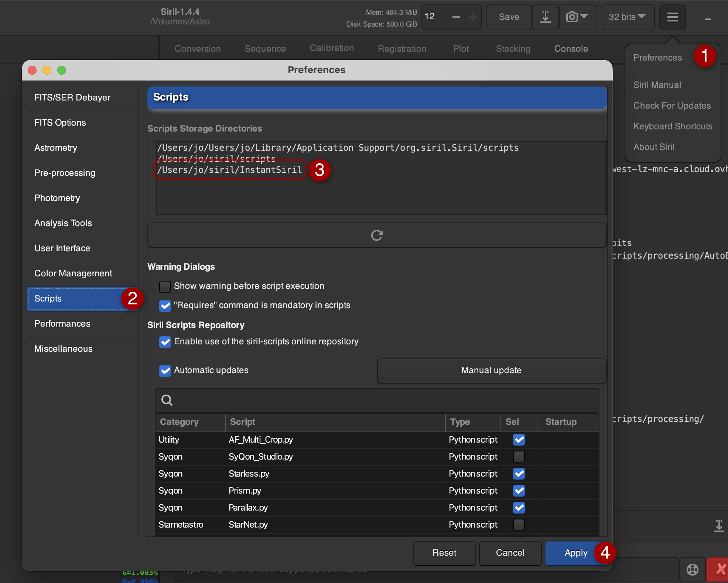Click the console scroll-to-bottom arrow icon
Viewport: 728px width, 583px height.
coord(719,525)
